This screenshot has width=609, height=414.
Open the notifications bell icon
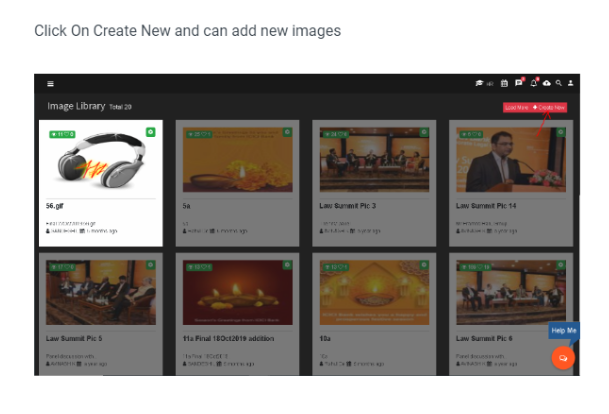pos(534,83)
